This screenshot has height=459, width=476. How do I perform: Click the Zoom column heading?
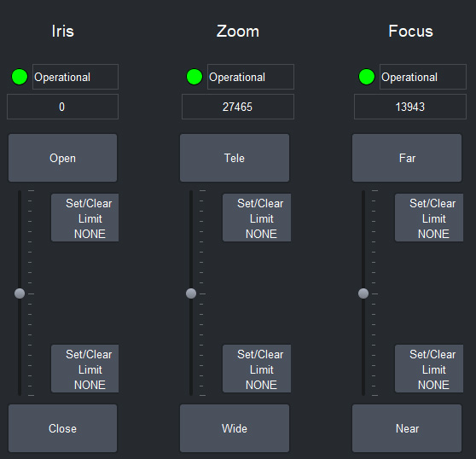click(x=238, y=31)
